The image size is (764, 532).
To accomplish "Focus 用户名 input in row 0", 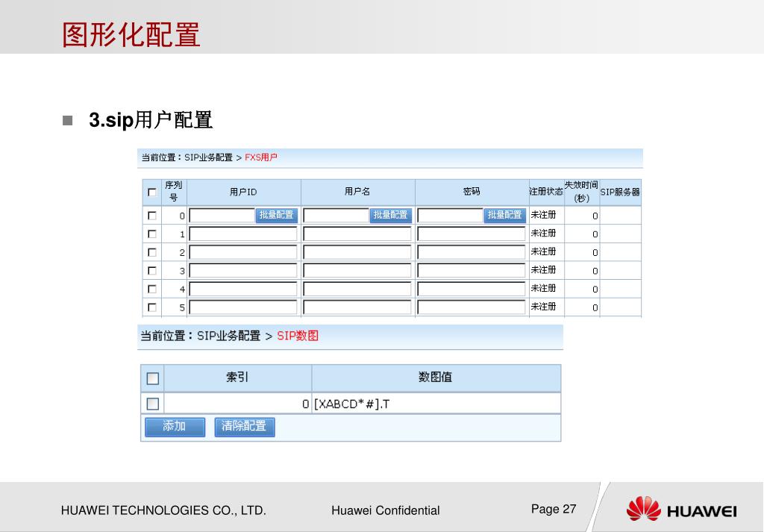I will pos(336,216).
